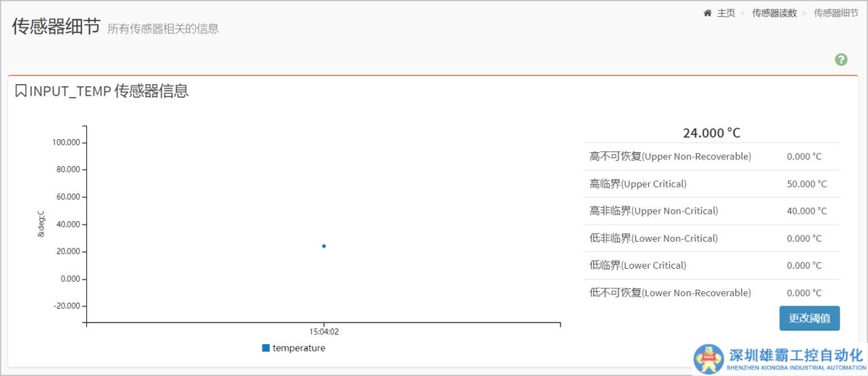Click the 传感器细节 breadcrumb item
Screen dimensions: 868x376
(835, 13)
